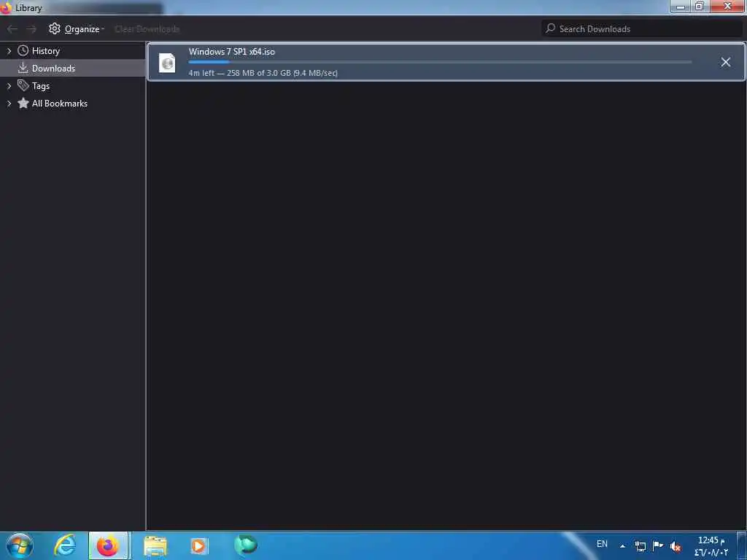The width and height of the screenshot is (747, 560).
Task: Cancel the Windows 7 ISO download
Action: [x=725, y=62]
